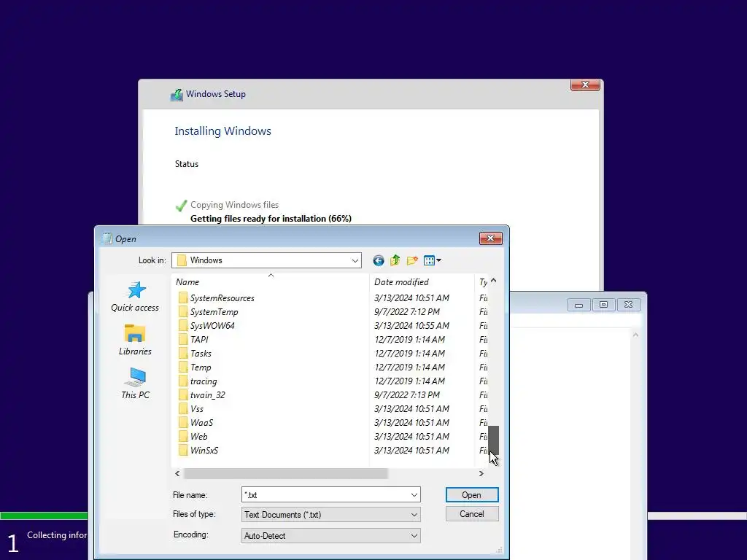This screenshot has width=747, height=560.
Task: Click the Vss folder icon
Action: (x=183, y=408)
